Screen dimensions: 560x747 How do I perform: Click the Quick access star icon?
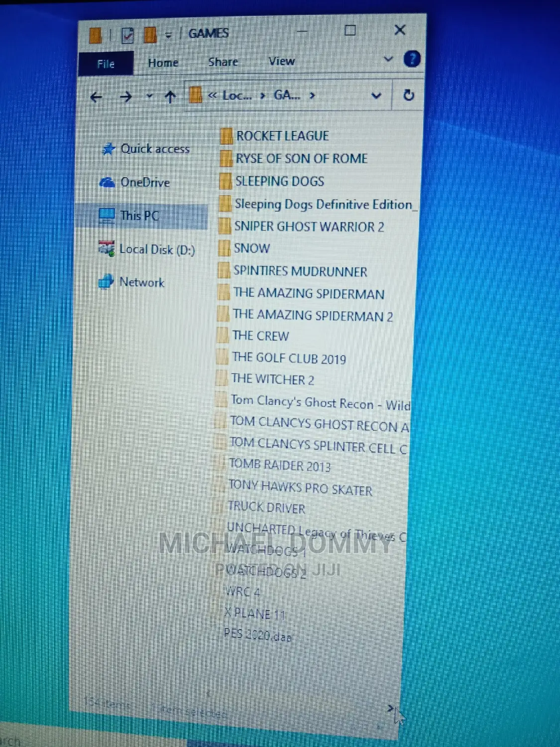(108, 148)
